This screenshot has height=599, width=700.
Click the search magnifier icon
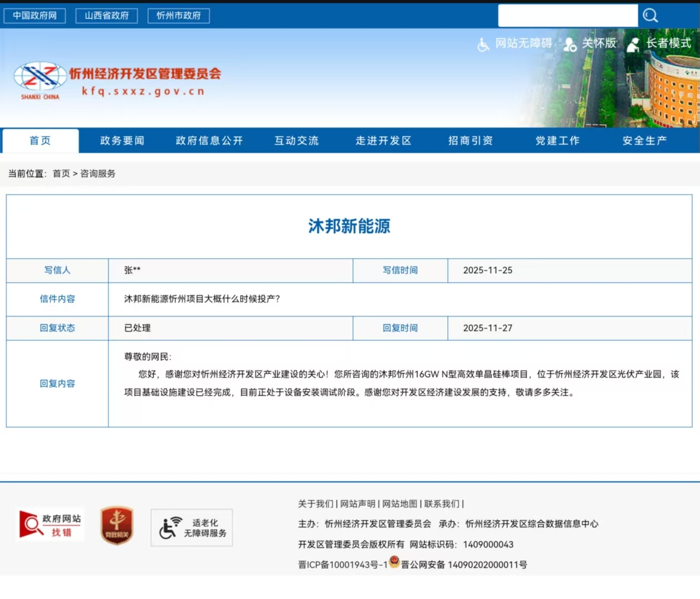[x=650, y=16]
